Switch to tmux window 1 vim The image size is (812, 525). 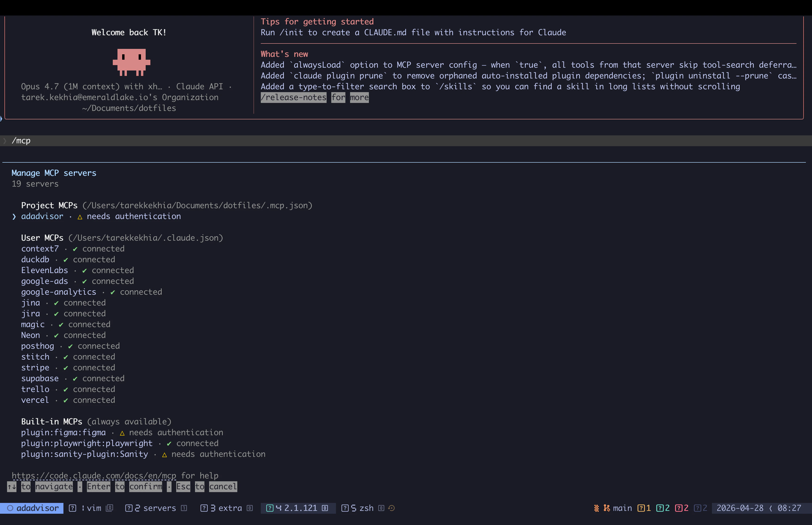[x=91, y=508]
